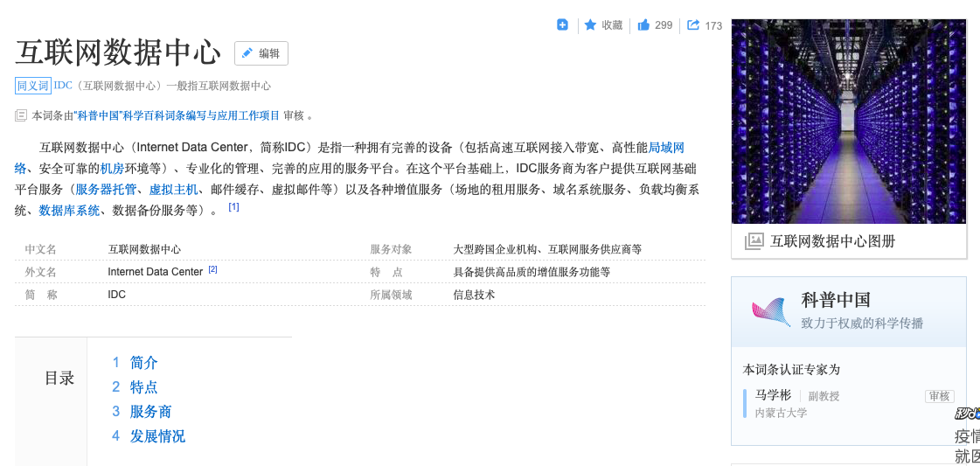
Task: Click the “科普中国”科学百科词条编写与应用工作项目 link
Action: coord(177,115)
